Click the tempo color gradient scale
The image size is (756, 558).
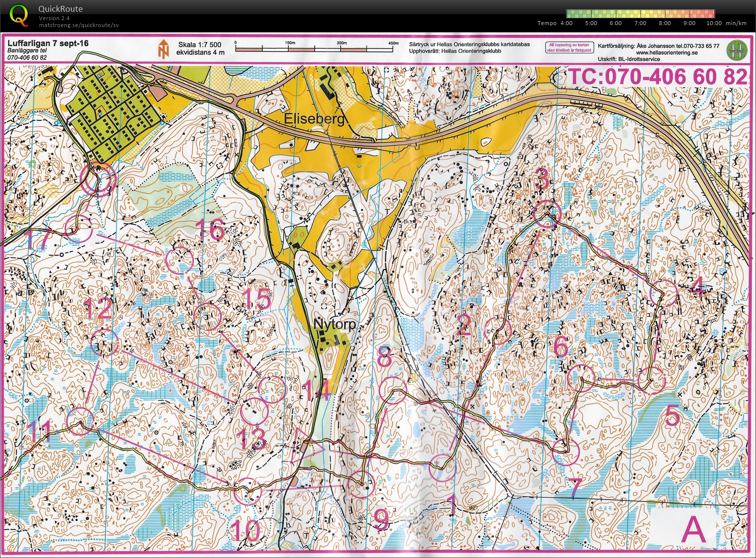tap(640, 14)
